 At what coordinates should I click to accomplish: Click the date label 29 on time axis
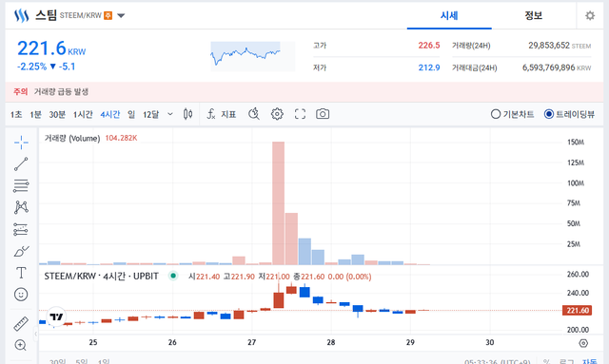pos(410,342)
